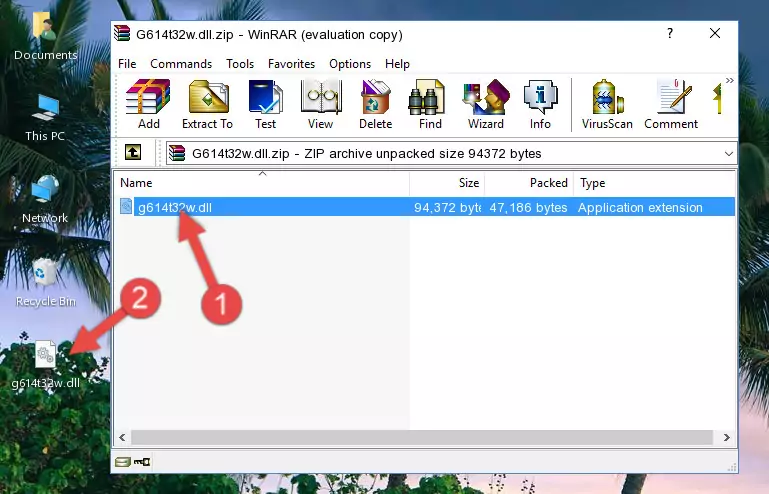Click the archive icon in address bar
Viewport: 769px width, 494px height.
click(x=177, y=153)
